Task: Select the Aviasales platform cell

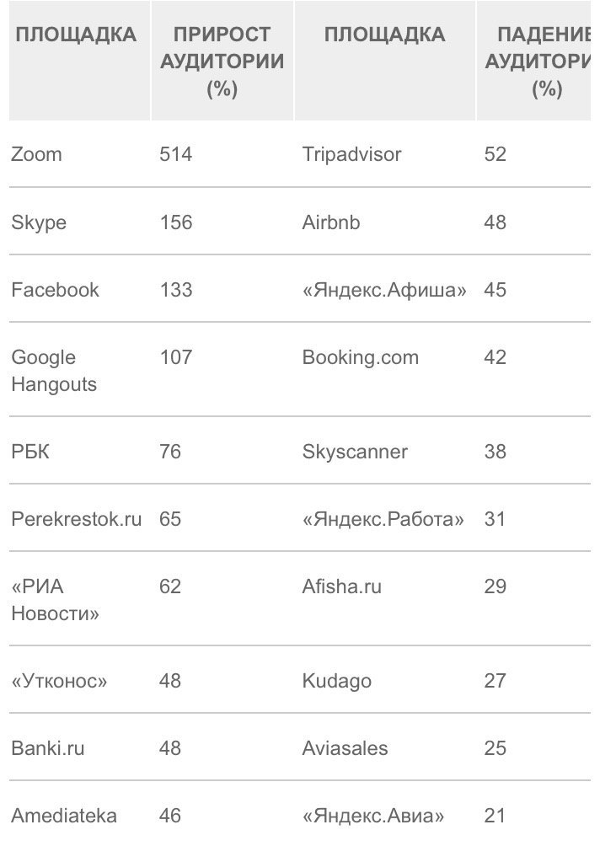Action: (345, 748)
